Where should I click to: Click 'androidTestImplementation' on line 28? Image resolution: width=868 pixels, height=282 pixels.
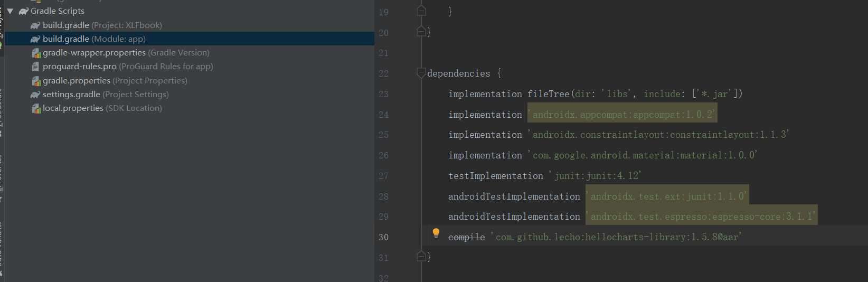coord(514,196)
